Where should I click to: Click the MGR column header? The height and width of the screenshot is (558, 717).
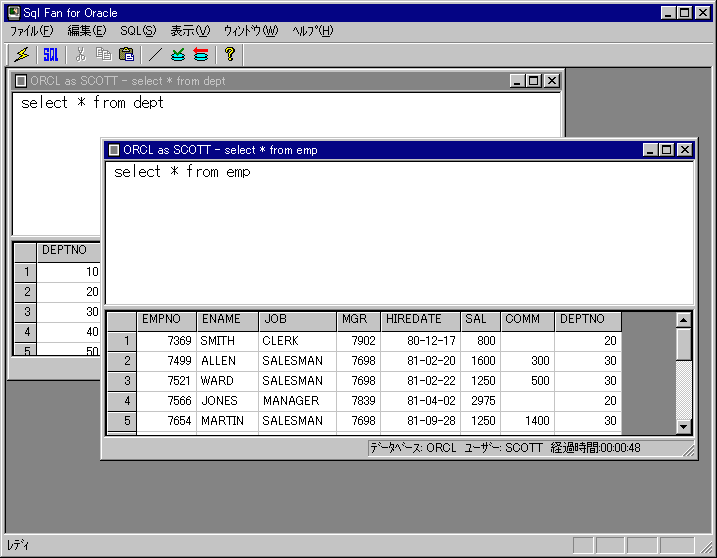[x=359, y=321]
